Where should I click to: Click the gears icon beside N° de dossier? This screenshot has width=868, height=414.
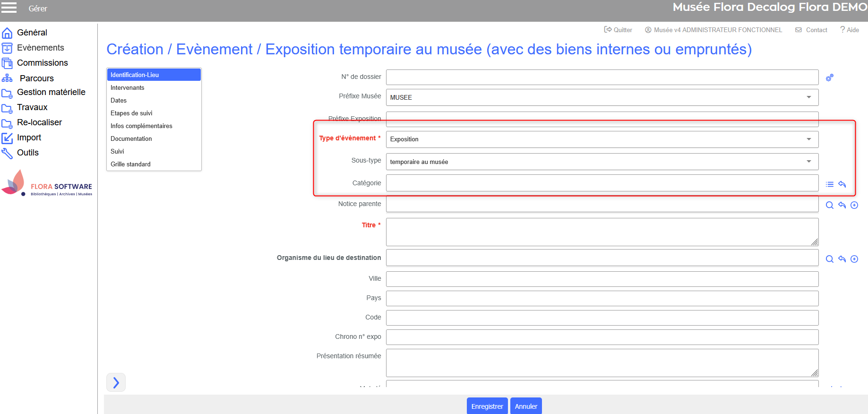click(x=829, y=78)
